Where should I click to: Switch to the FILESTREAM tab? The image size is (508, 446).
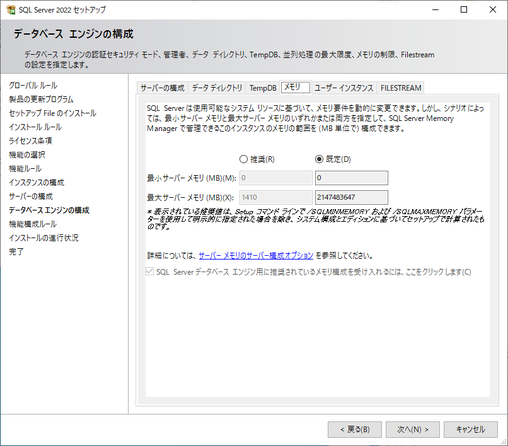pyautogui.click(x=401, y=88)
